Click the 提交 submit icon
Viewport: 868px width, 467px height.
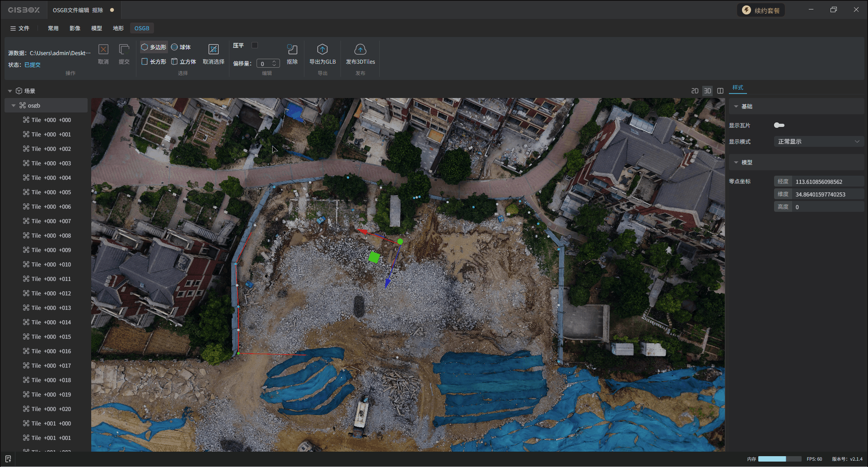click(124, 50)
